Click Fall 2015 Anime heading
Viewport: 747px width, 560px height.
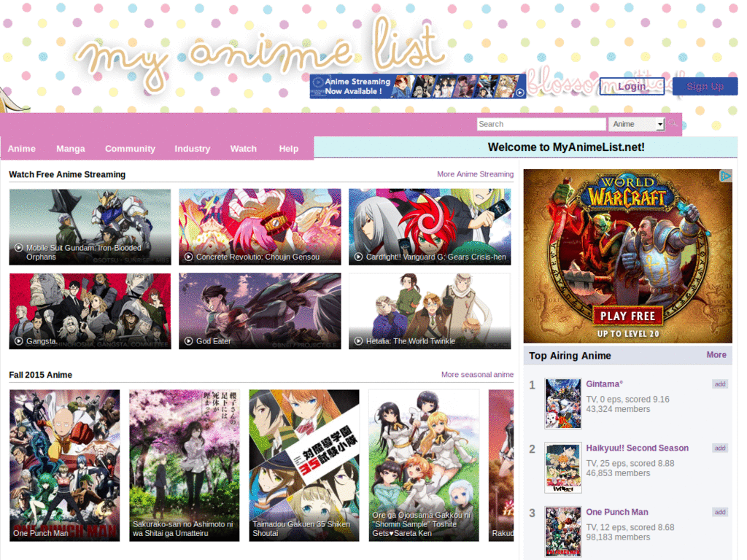[x=41, y=375]
